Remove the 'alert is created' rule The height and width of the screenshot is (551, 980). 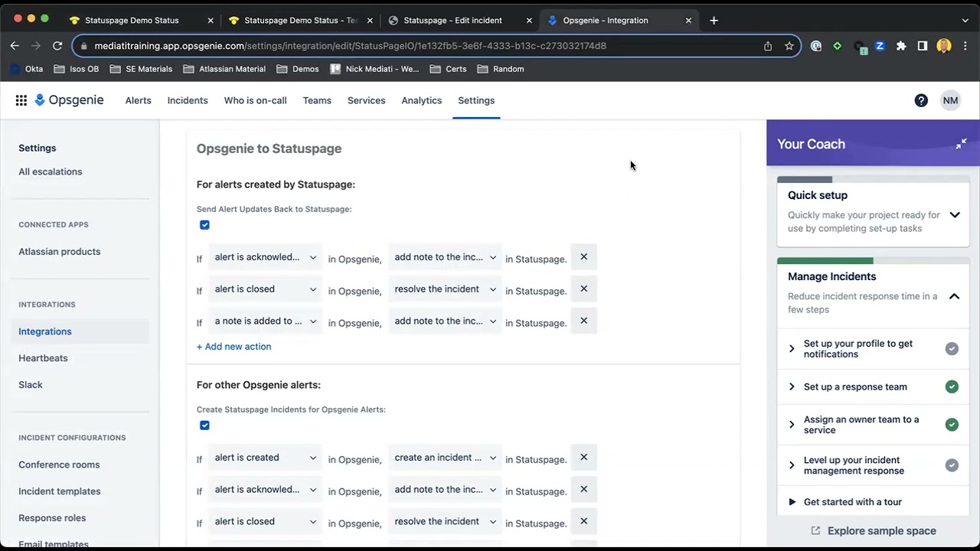coord(583,458)
